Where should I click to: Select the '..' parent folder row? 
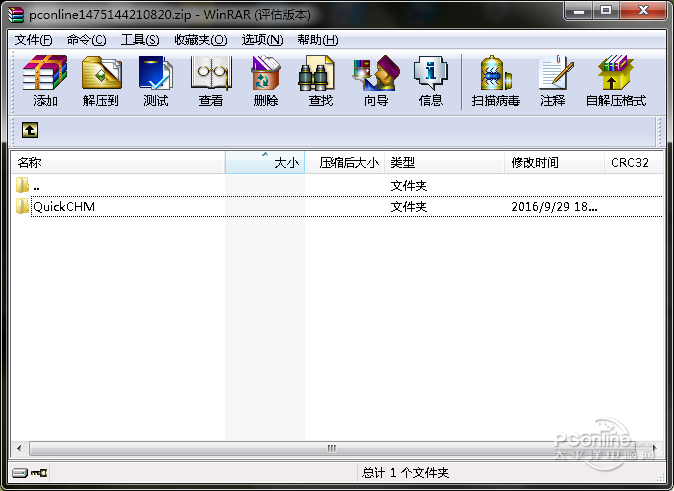coord(337,186)
